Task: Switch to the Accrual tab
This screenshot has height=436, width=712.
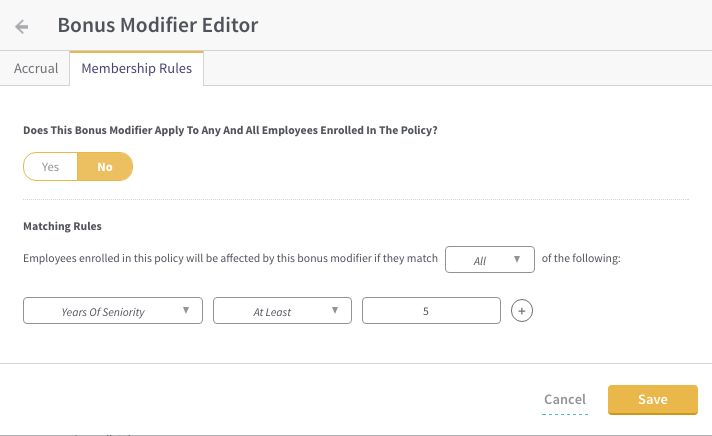Action: point(36,68)
